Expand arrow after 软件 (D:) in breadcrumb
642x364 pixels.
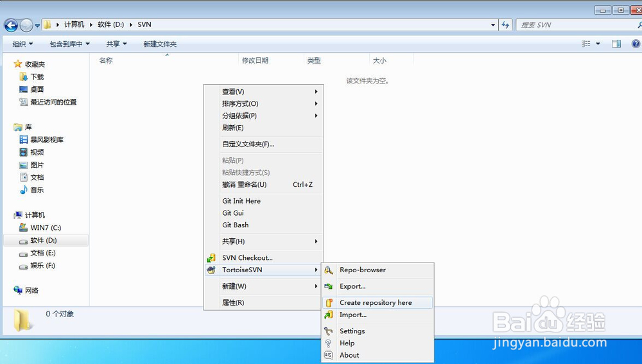(x=131, y=24)
